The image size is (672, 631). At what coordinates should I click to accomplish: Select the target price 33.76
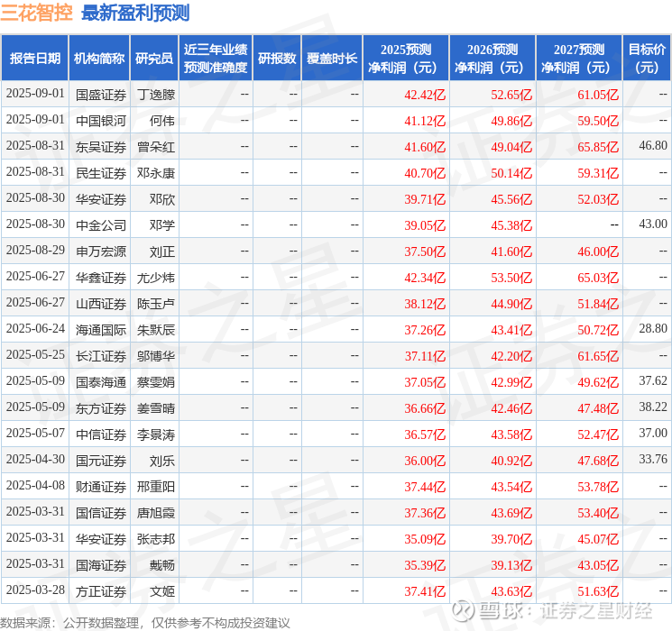click(653, 459)
